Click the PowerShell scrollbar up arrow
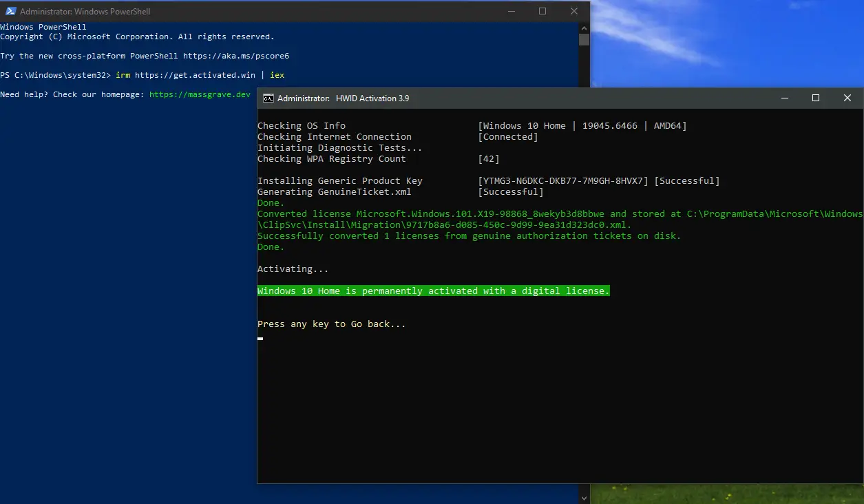The height and width of the screenshot is (504, 864). [584, 28]
